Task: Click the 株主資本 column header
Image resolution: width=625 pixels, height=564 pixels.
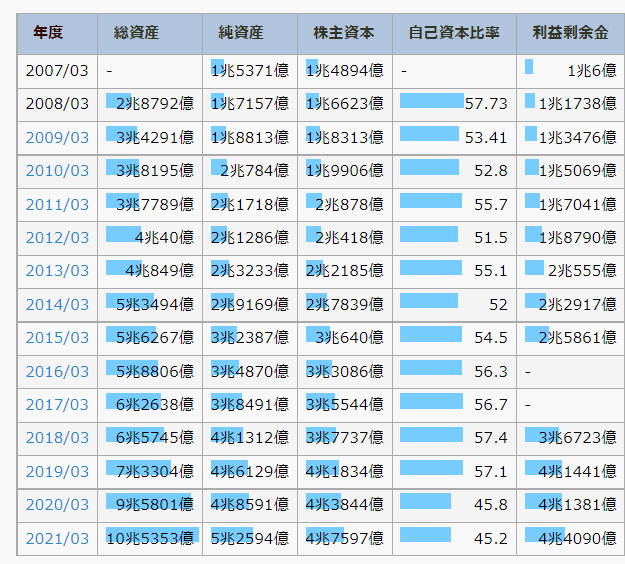Action: pyautogui.click(x=345, y=34)
